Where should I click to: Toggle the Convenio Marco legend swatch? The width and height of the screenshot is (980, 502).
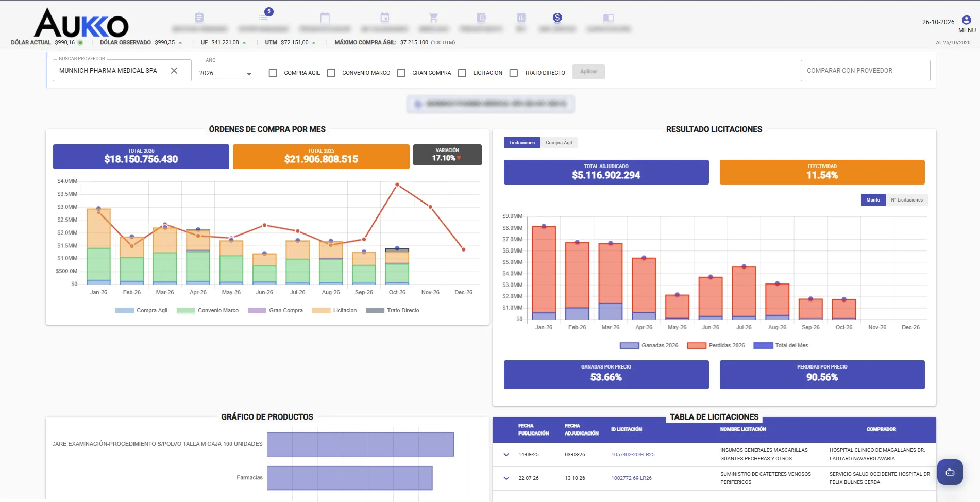pyautogui.click(x=186, y=310)
